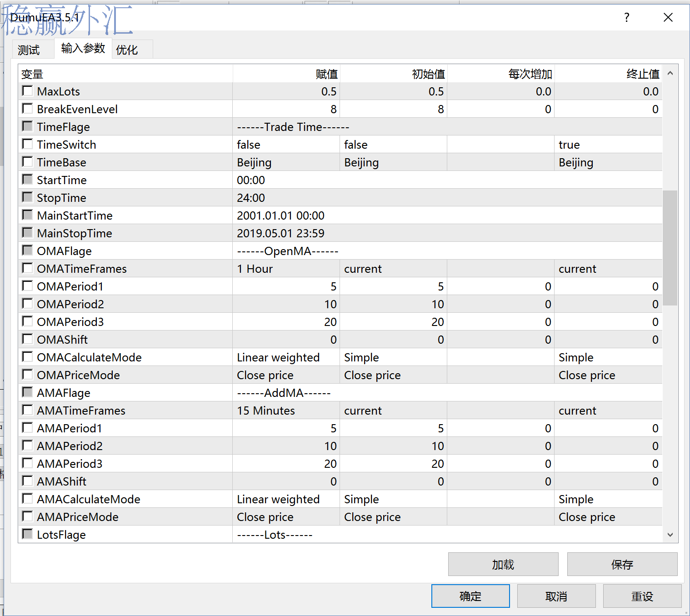
Task: Click the 赋值 column header
Action: click(286, 74)
